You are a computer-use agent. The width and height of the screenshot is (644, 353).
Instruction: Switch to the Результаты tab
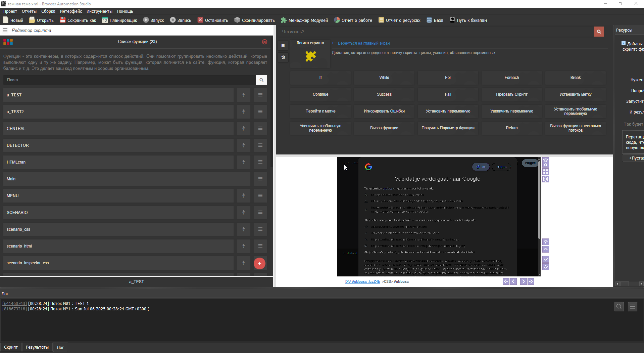click(37, 347)
